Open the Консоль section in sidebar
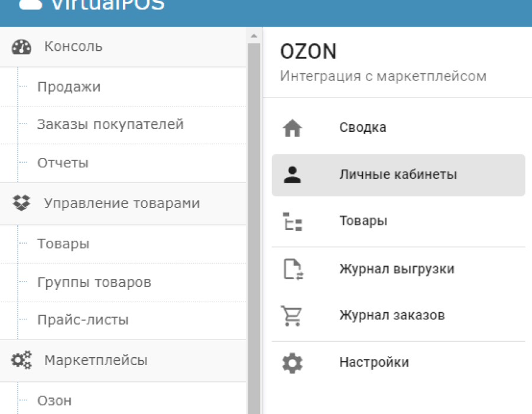 (x=123, y=47)
